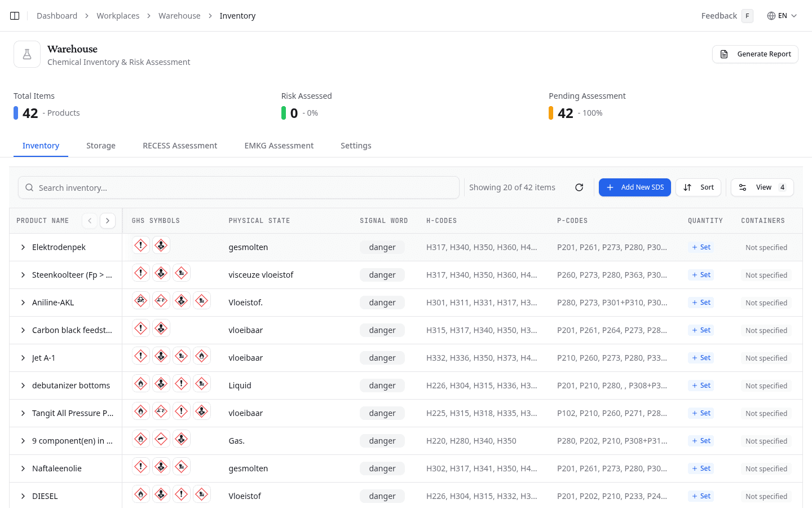Image resolution: width=812 pixels, height=508 pixels.
Task: Open the RECESS Assessment tab
Action: click(180, 146)
